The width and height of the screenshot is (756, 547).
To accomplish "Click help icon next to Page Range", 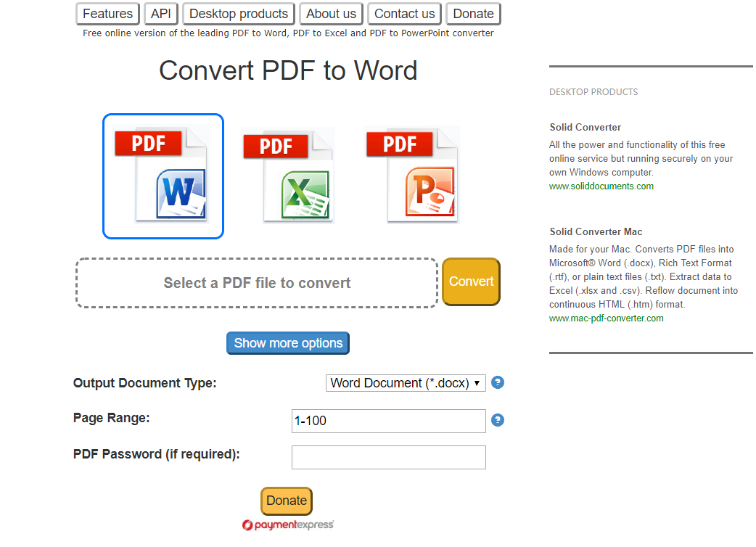I will tap(498, 420).
